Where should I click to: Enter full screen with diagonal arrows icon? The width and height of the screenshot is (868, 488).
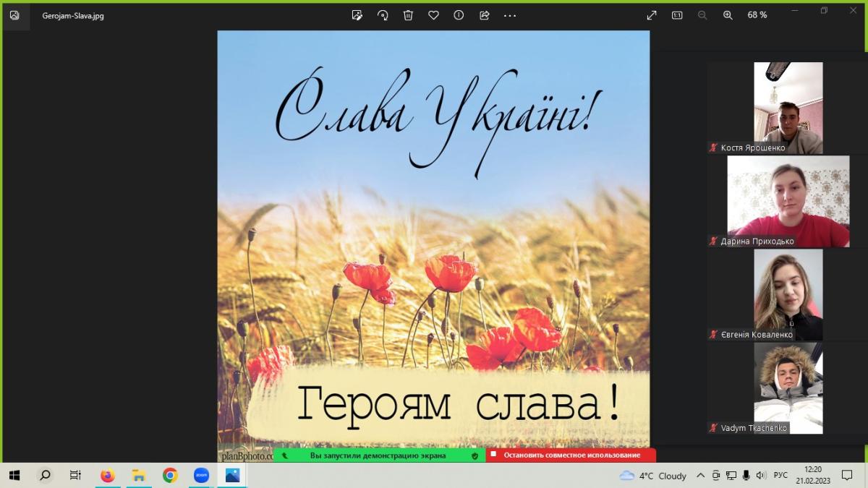pyautogui.click(x=652, y=15)
